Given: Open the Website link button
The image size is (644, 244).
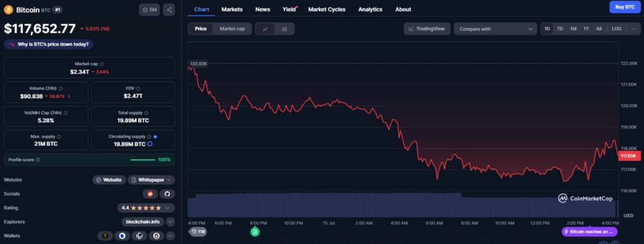Looking at the screenshot, I should tap(109, 180).
